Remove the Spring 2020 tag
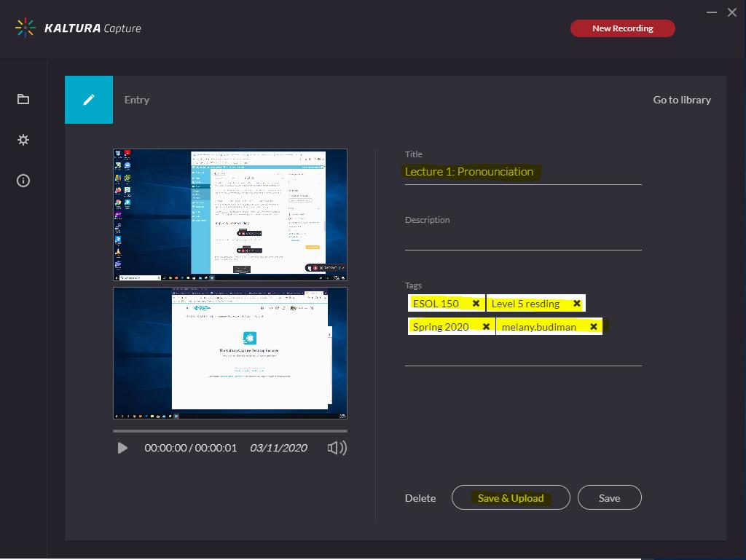The image size is (746, 560). pyautogui.click(x=486, y=326)
